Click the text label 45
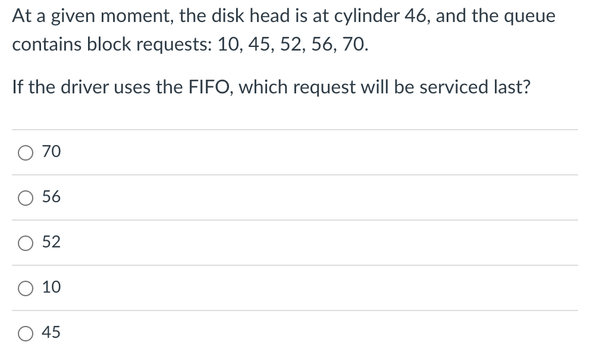 pyautogui.click(x=51, y=333)
